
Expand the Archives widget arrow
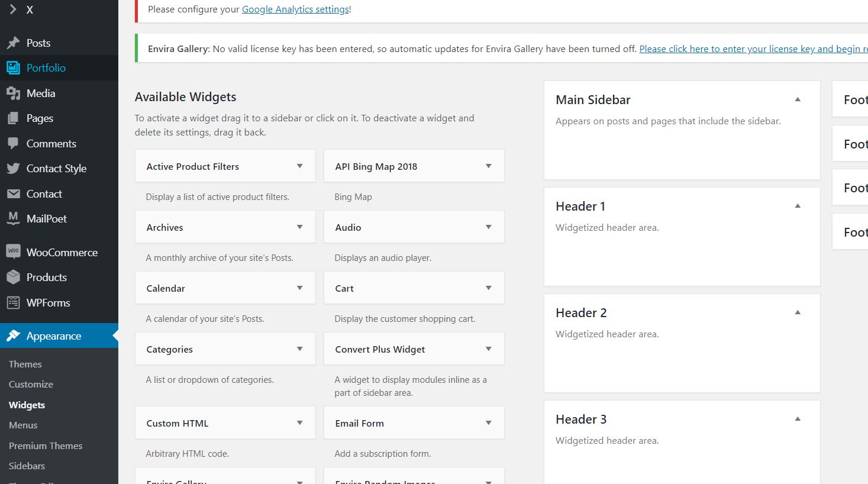pyautogui.click(x=300, y=227)
